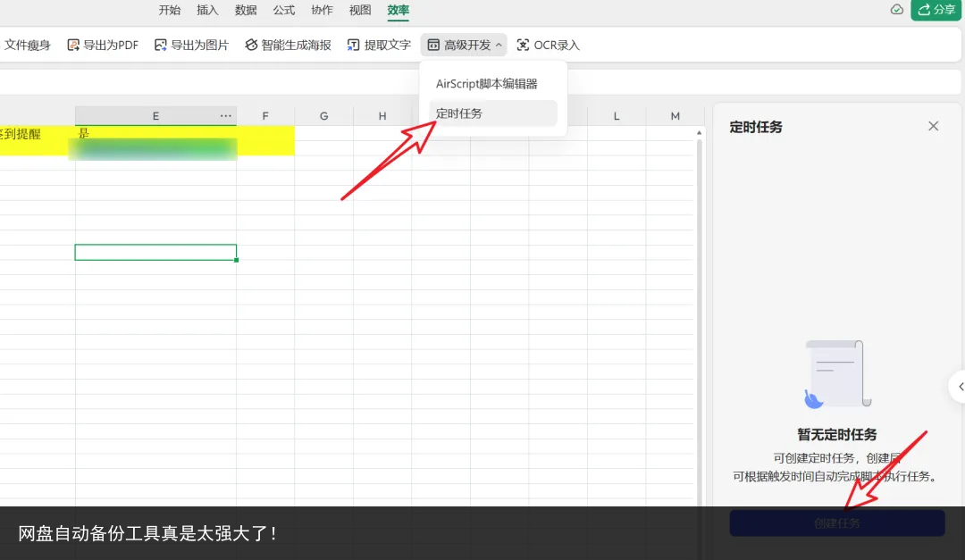Click the 定时任务 panel title
The height and width of the screenshot is (560, 965).
pyautogui.click(x=756, y=127)
